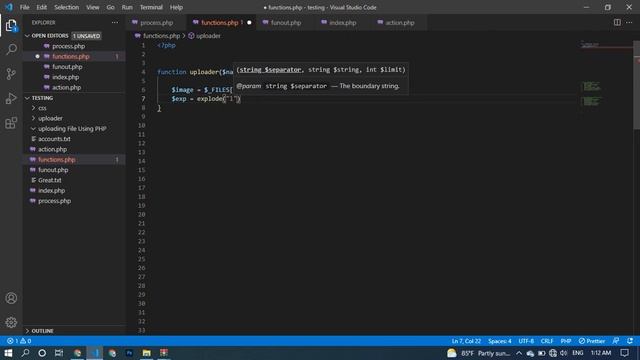Open Windows Start menu
640x360 pixels.
tap(8, 353)
